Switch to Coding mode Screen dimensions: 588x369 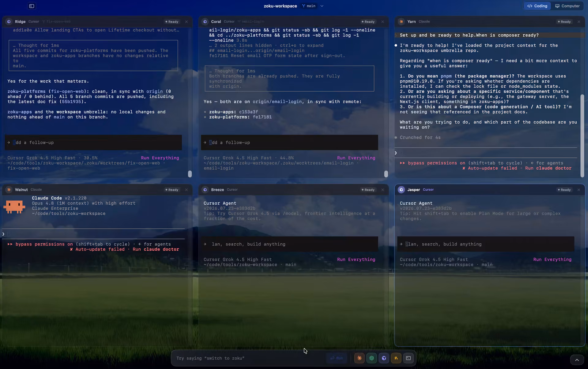click(x=537, y=6)
